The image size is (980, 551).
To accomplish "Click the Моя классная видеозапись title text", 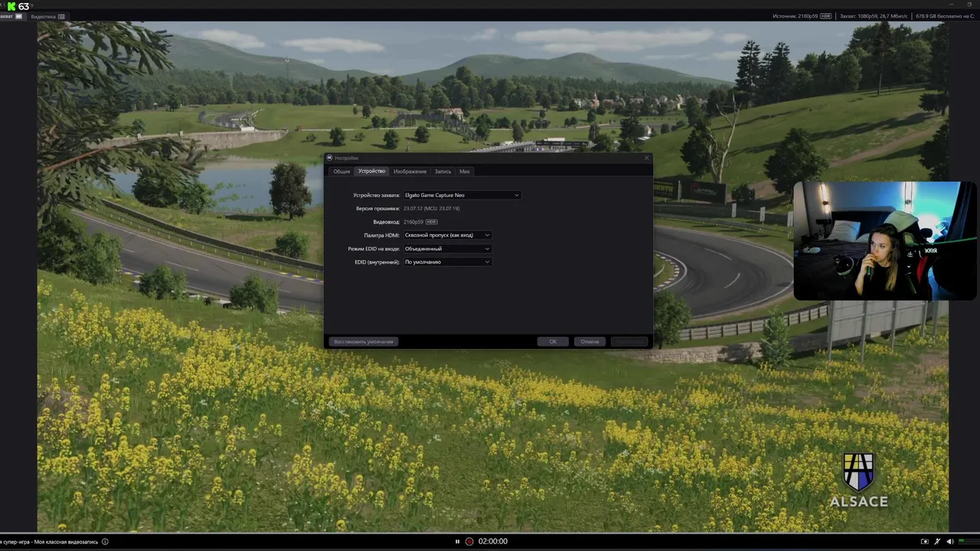I will pyautogui.click(x=66, y=541).
